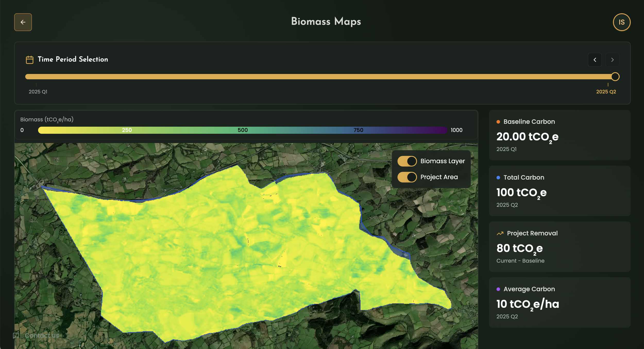Toggle off the Biomass Layer switch
The width and height of the screenshot is (644, 349).
tap(407, 161)
